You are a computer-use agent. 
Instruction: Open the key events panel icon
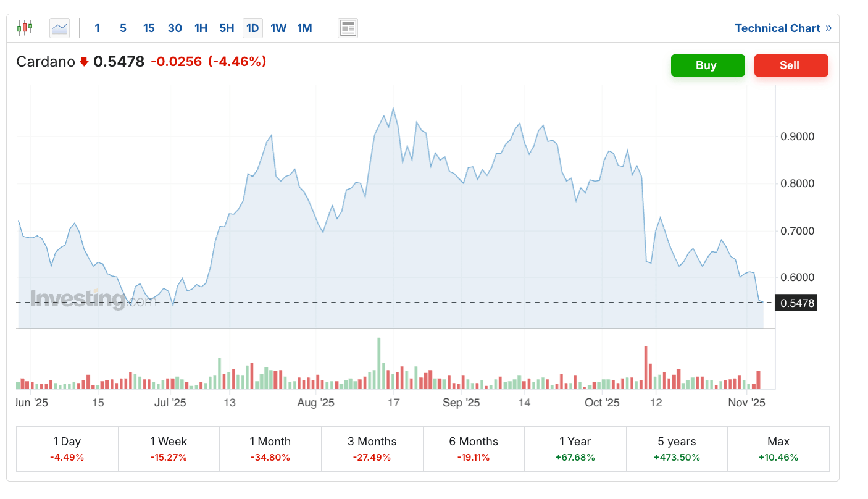point(347,27)
